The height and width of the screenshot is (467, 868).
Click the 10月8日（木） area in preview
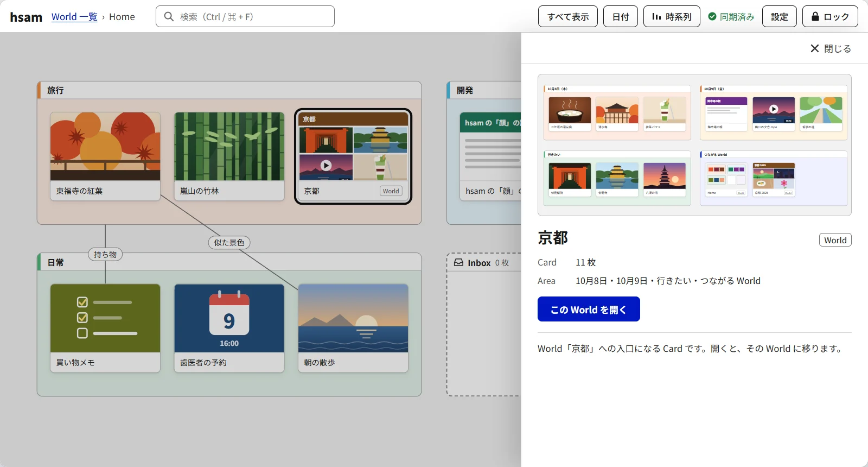[617, 112]
